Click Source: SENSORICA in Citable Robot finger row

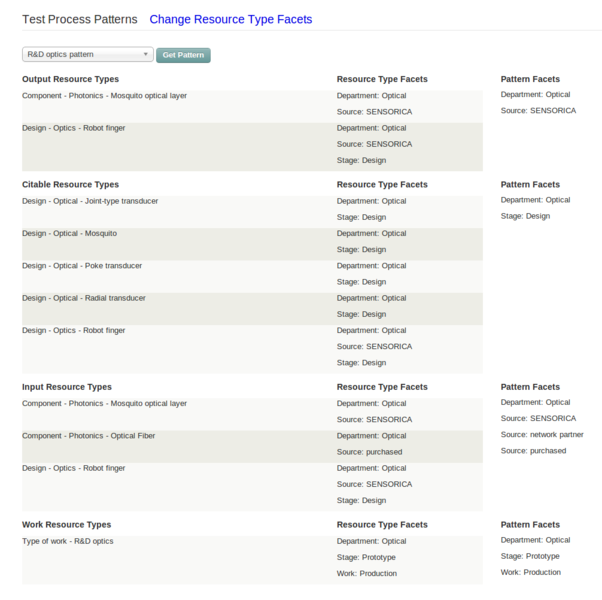[x=374, y=347]
